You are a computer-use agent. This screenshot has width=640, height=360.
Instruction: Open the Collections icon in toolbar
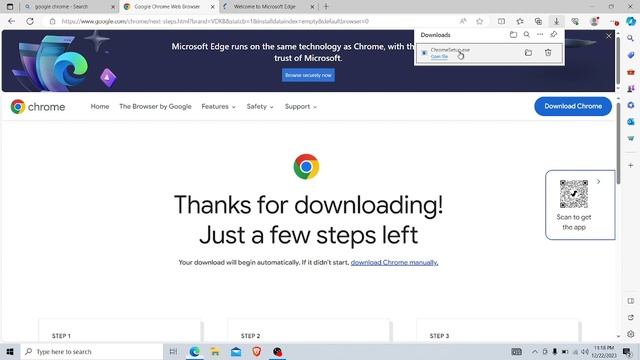(538, 21)
